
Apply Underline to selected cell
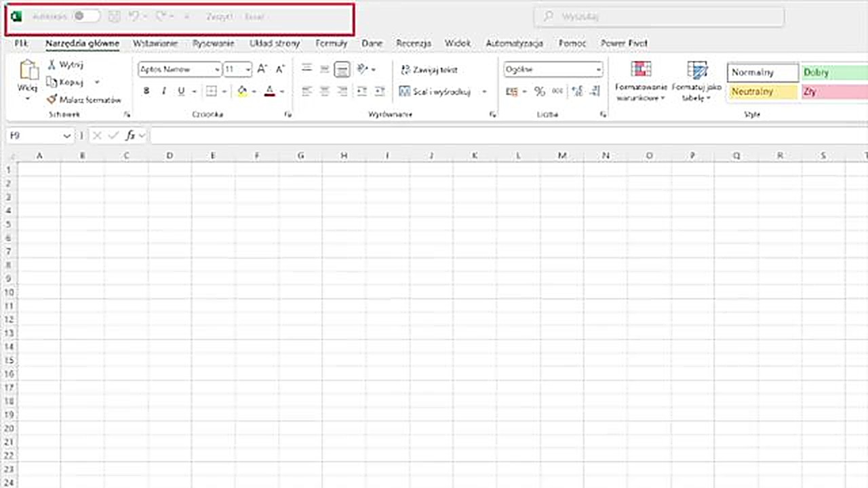(x=180, y=91)
